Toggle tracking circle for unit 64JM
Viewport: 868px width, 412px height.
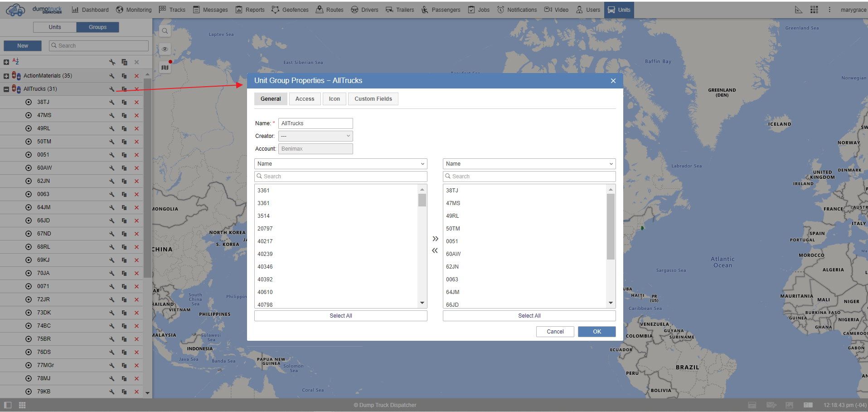point(29,207)
